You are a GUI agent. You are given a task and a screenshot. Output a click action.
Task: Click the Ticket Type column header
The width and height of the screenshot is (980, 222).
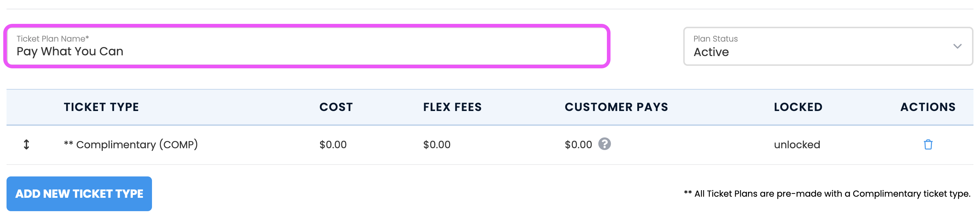101,107
